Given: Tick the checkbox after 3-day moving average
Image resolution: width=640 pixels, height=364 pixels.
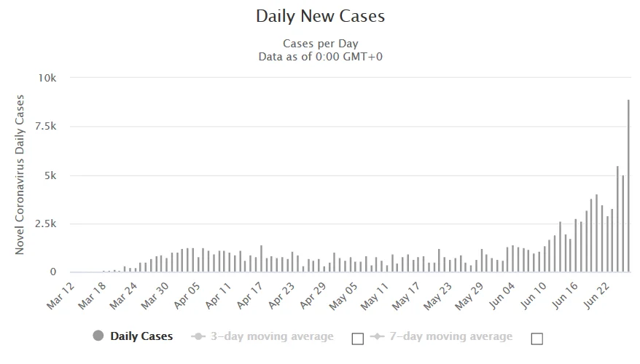Looking at the screenshot, I should 357,338.
